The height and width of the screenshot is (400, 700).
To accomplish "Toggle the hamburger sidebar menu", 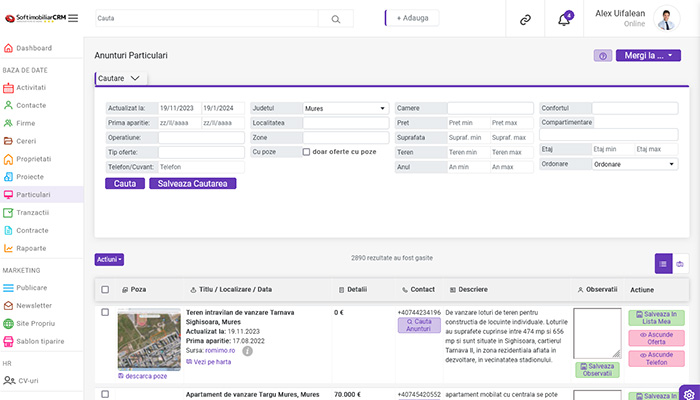I will (73, 18).
